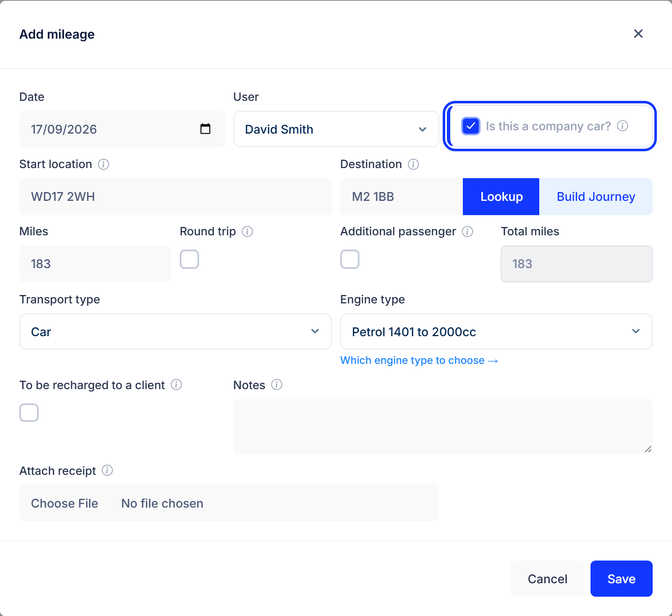Focus the Date field 17/09/2026

pyautogui.click(x=122, y=129)
